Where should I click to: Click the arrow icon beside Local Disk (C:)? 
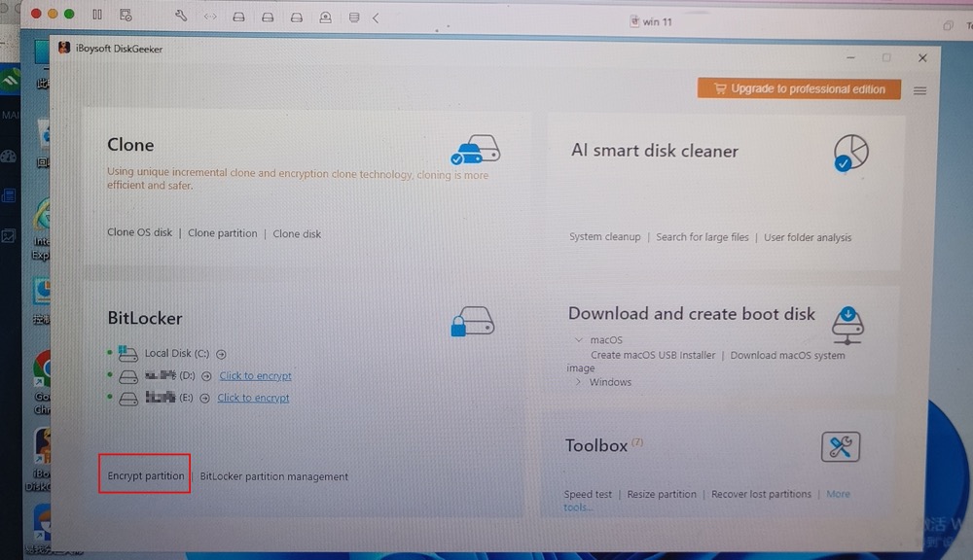point(221,354)
